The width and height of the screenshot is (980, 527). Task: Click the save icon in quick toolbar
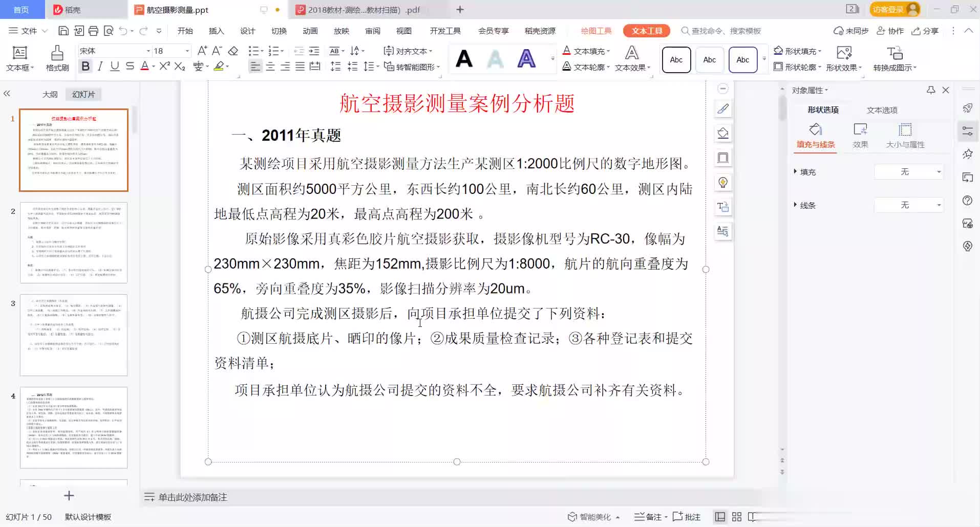pyautogui.click(x=63, y=31)
